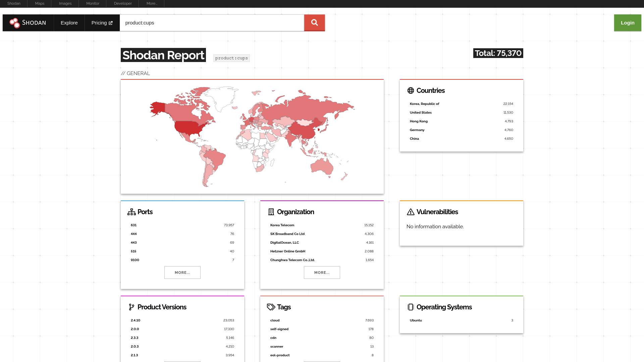644x362 pixels.
Task: Click the Product Versions branch icon
Action: click(x=131, y=307)
